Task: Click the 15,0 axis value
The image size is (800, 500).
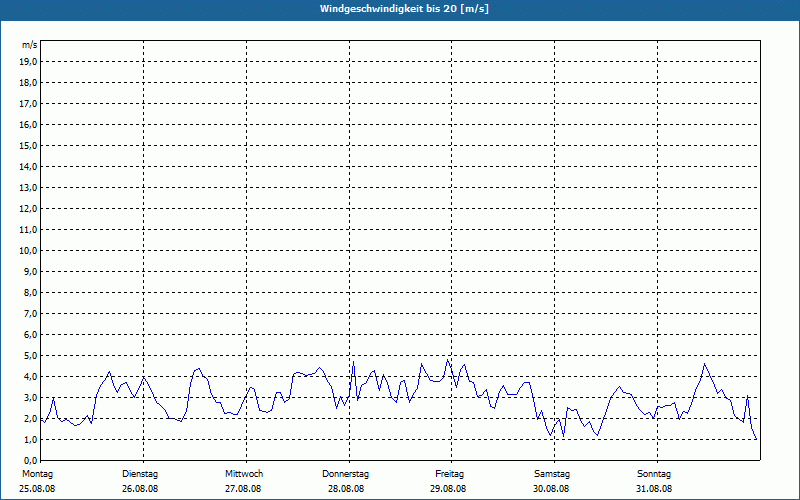Action: pos(28,145)
